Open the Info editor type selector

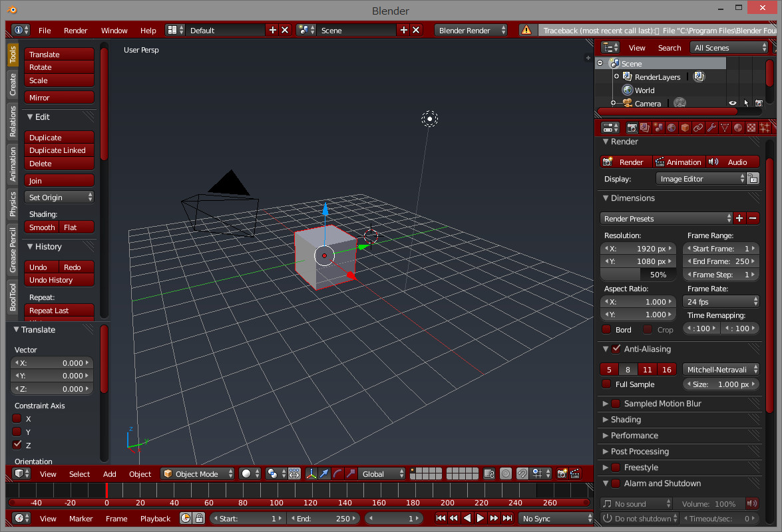coord(21,31)
